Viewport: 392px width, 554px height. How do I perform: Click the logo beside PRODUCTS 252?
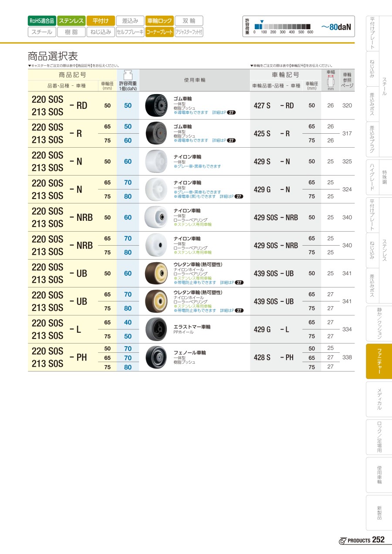tap(342, 540)
